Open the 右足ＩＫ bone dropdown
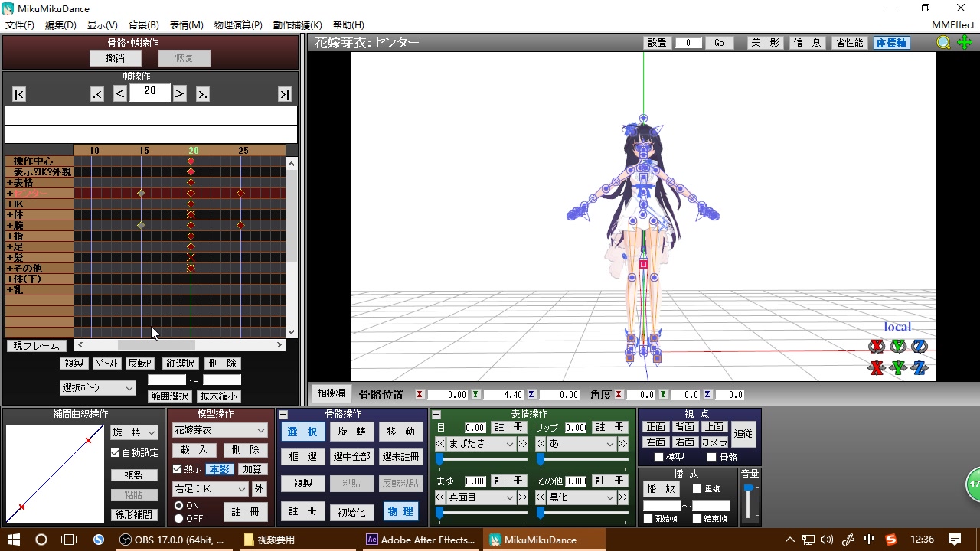Screen dimensions: 980x551 [x=211, y=489]
